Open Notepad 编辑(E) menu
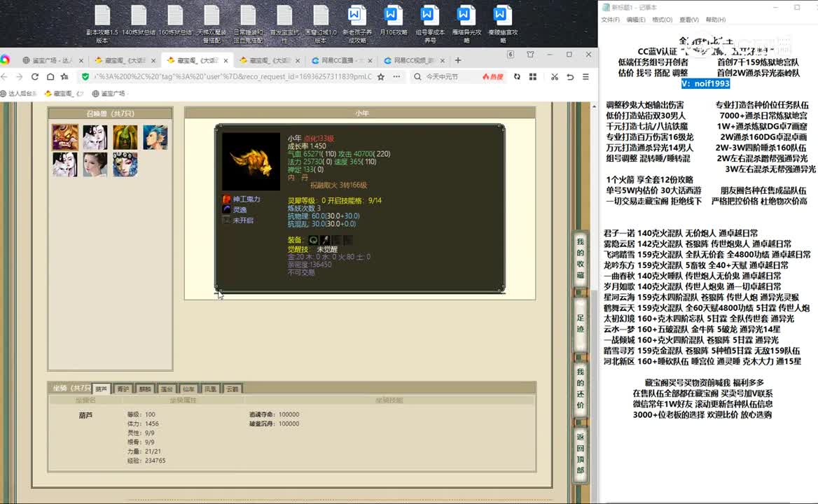Viewport: 818px width, 504px height. pos(635,20)
